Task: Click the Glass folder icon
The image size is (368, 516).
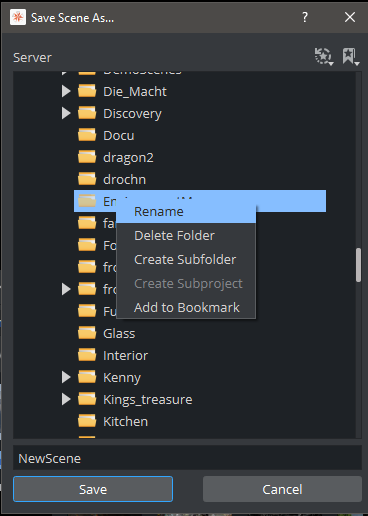Action: (x=87, y=333)
